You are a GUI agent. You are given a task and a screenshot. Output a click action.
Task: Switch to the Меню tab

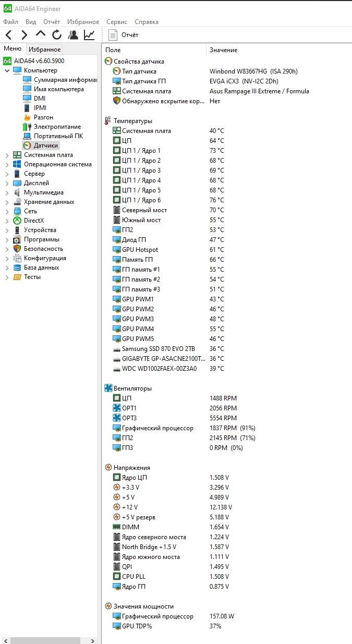13,49
